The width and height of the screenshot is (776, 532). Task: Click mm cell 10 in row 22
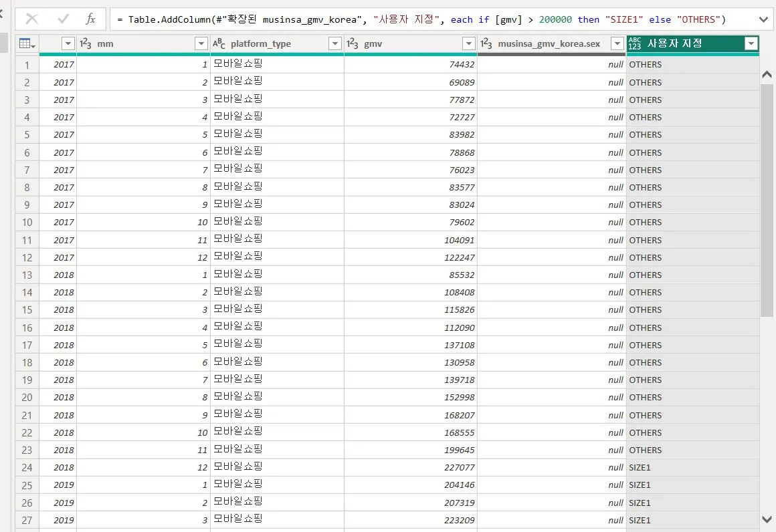144,432
